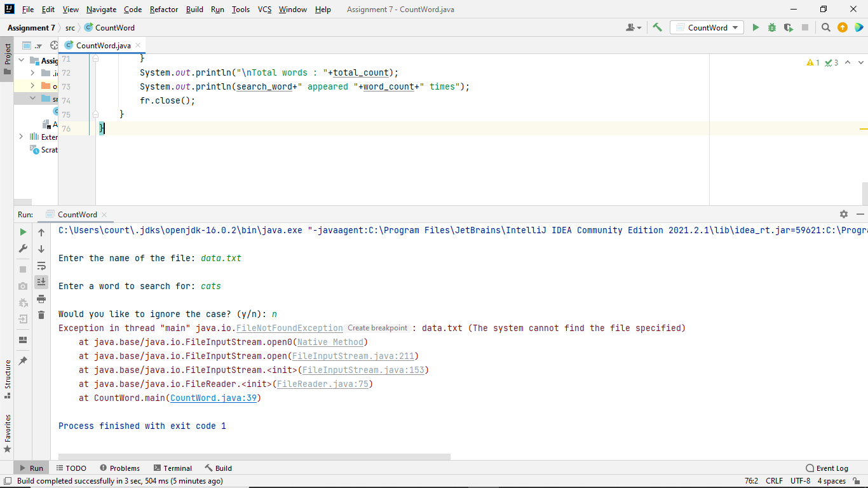Screen dimensions: 868x488
Task: Toggle soft-wrap in the console
Action: point(41,266)
